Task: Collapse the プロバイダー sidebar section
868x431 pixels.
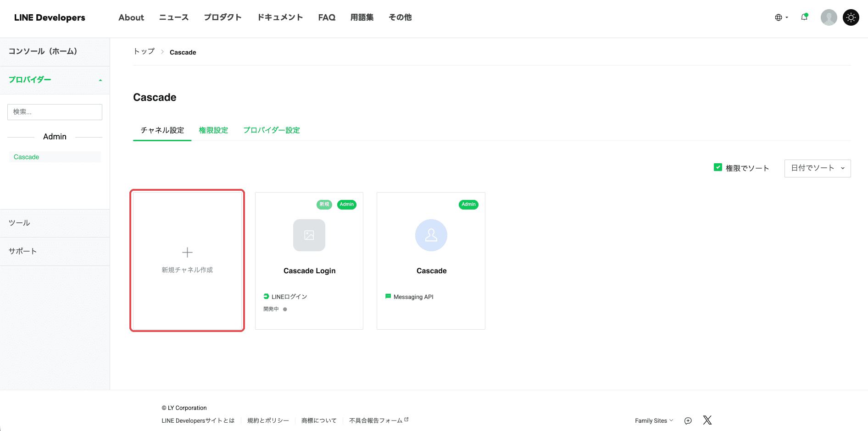Action: click(55, 80)
